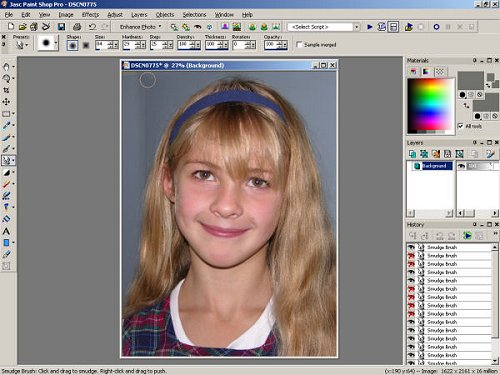This screenshot has width=500, height=375.
Task: Open the foreground material style dropdown
Action: coord(462,95)
